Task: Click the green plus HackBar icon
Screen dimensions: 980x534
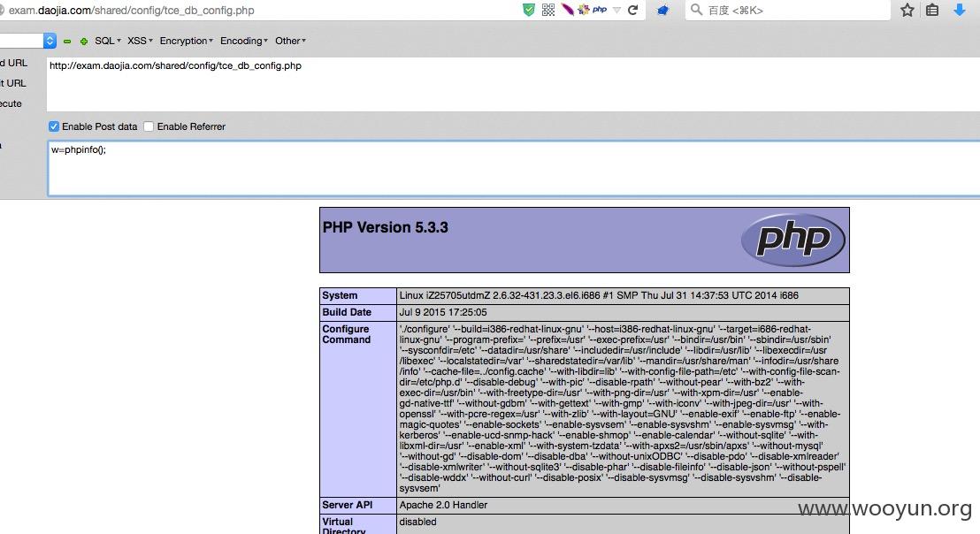Action: point(84,42)
